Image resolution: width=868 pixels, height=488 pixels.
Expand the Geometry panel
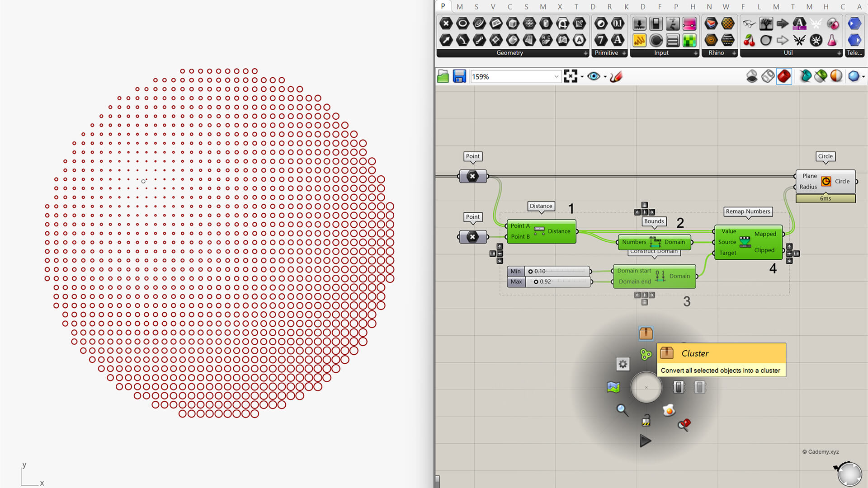pyautogui.click(x=586, y=53)
